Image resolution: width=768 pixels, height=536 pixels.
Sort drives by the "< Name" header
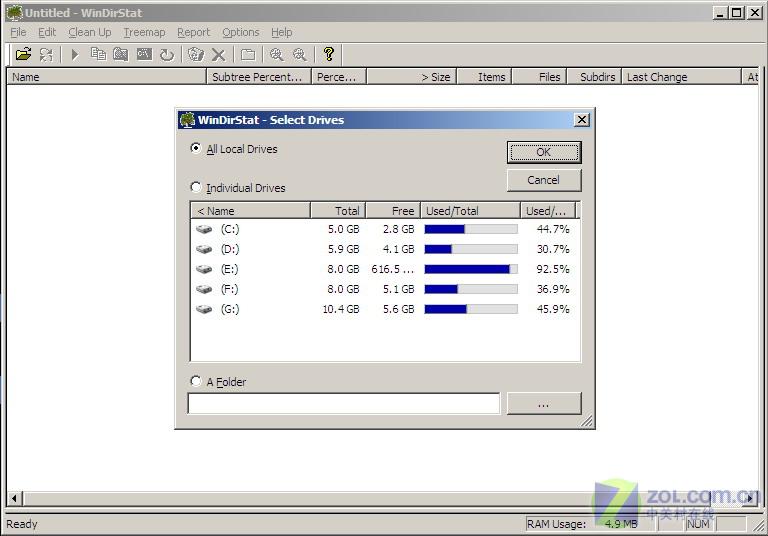(250, 211)
